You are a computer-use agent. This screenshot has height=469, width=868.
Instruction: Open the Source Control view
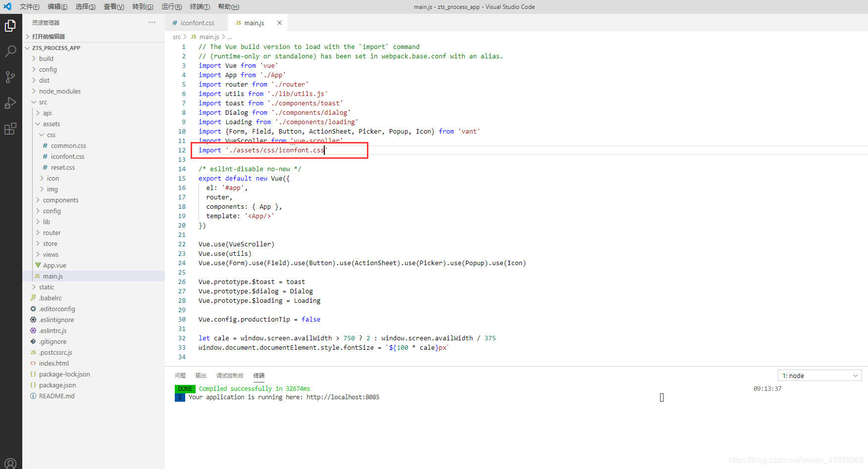(10, 77)
